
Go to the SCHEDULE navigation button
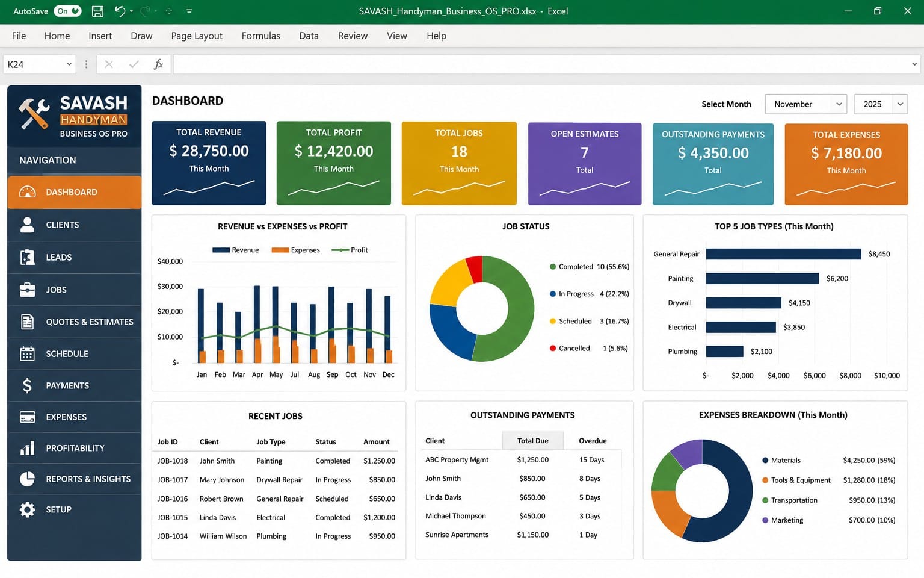pos(75,353)
